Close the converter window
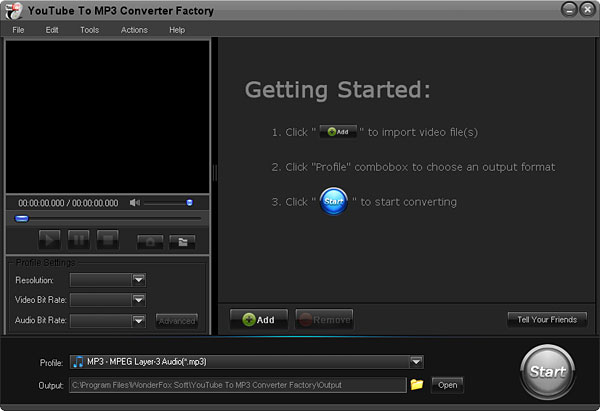The height and width of the screenshot is (411, 600). click(x=587, y=10)
